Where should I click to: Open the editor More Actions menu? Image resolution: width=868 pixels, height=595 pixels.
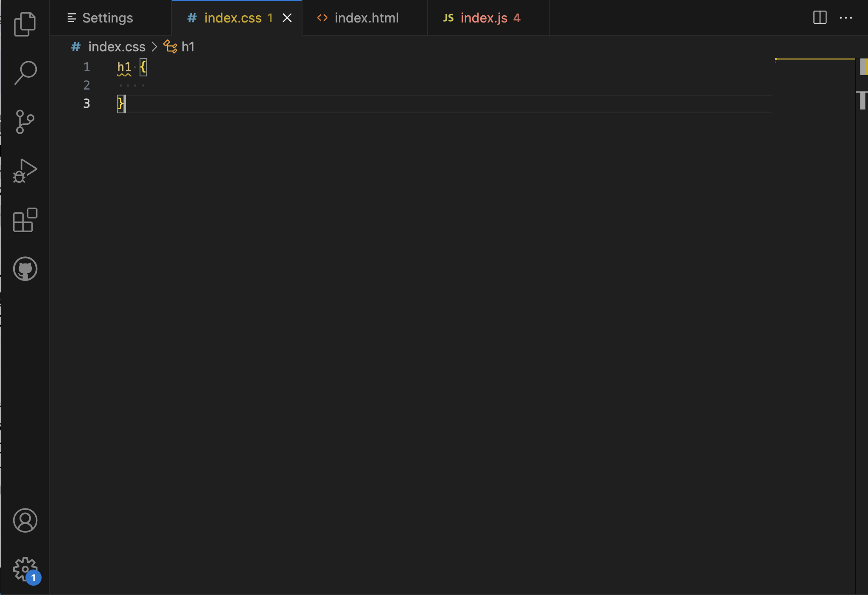(x=846, y=17)
